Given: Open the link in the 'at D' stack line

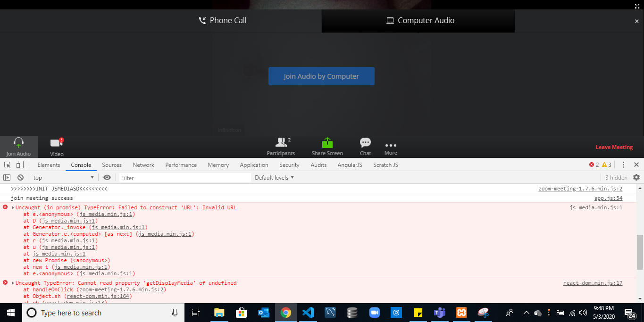Looking at the screenshot, I should (68, 221).
